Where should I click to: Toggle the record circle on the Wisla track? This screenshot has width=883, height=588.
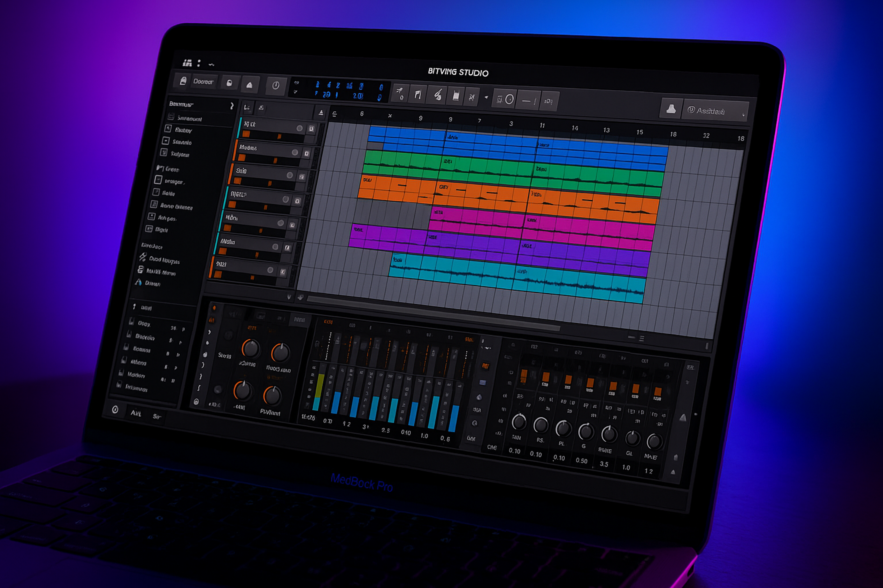click(x=275, y=247)
